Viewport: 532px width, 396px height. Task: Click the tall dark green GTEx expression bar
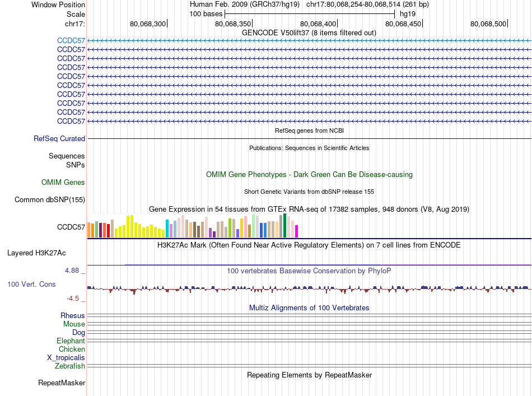[285, 226]
